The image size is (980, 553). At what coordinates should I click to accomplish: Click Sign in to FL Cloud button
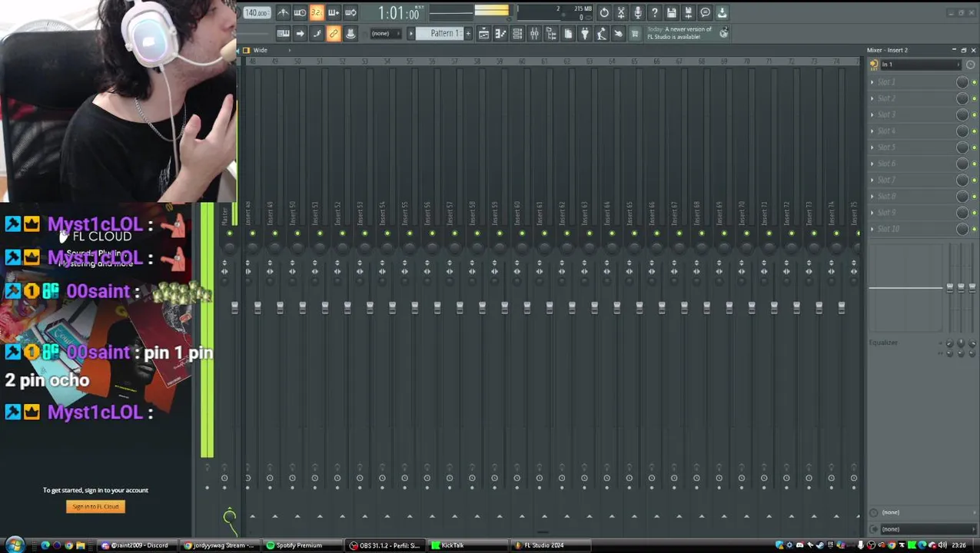click(x=95, y=506)
